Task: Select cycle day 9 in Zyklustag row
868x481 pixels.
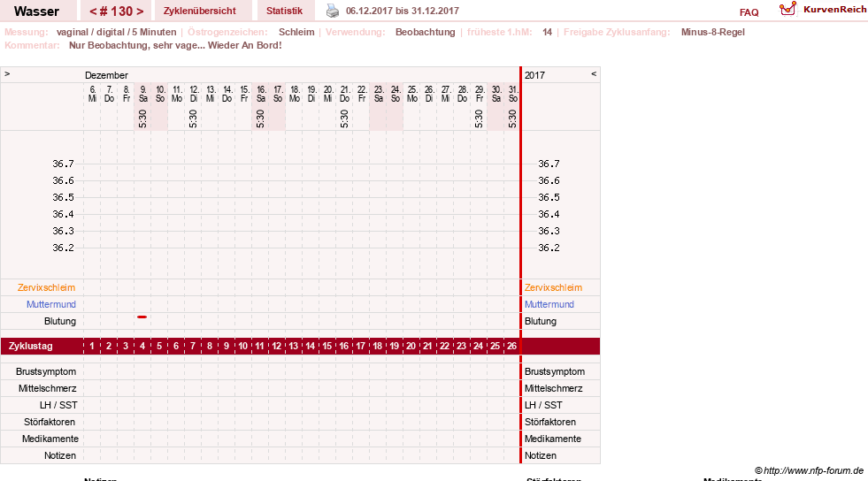Action: (226, 346)
